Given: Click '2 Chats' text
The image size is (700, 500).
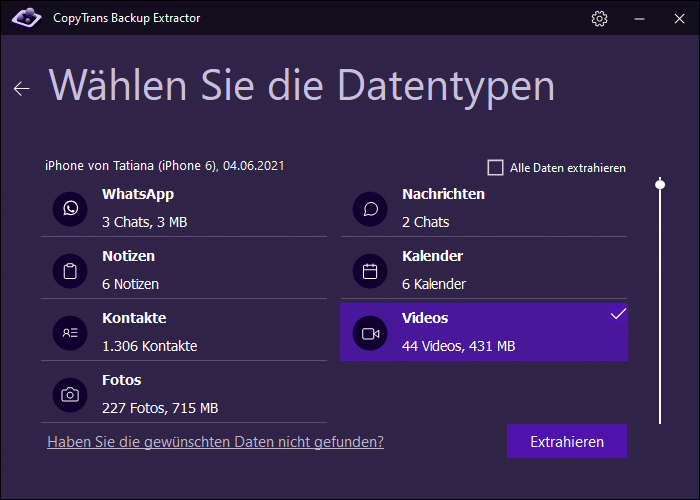Looking at the screenshot, I should [x=425, y=222].
